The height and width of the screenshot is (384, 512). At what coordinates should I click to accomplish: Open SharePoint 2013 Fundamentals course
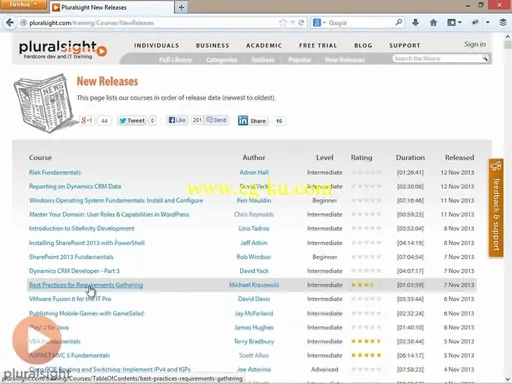tap(71, 257)
